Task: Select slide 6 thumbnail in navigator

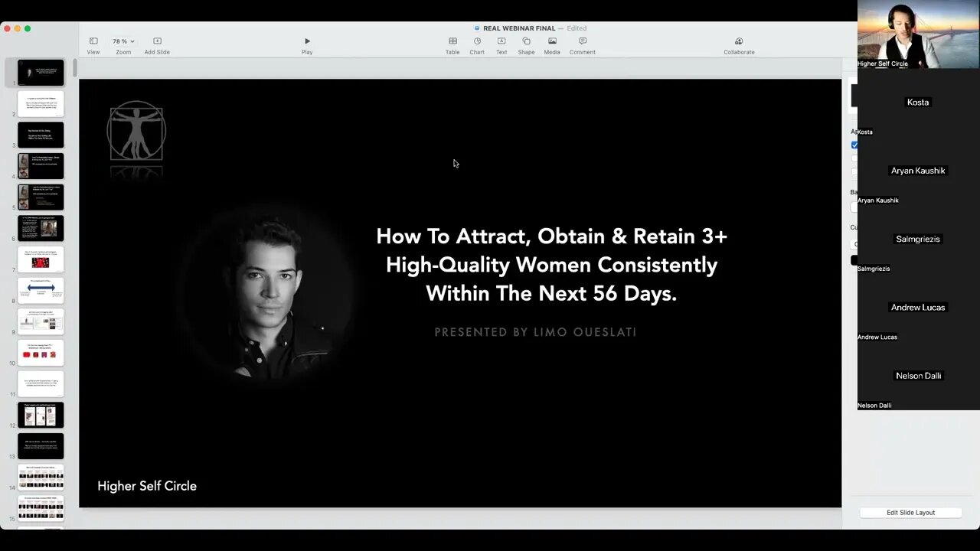Action: pos(41,228)
